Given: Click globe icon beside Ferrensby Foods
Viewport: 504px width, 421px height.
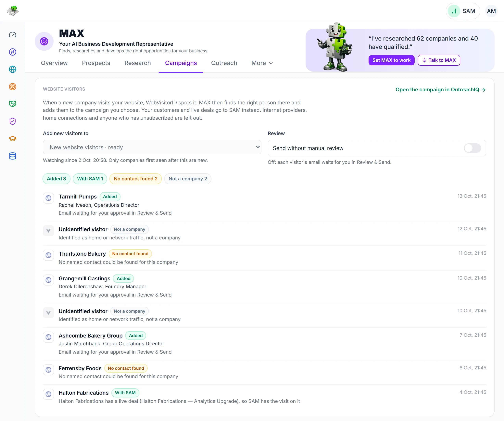Looking at the screenshot, I should 48,370.
